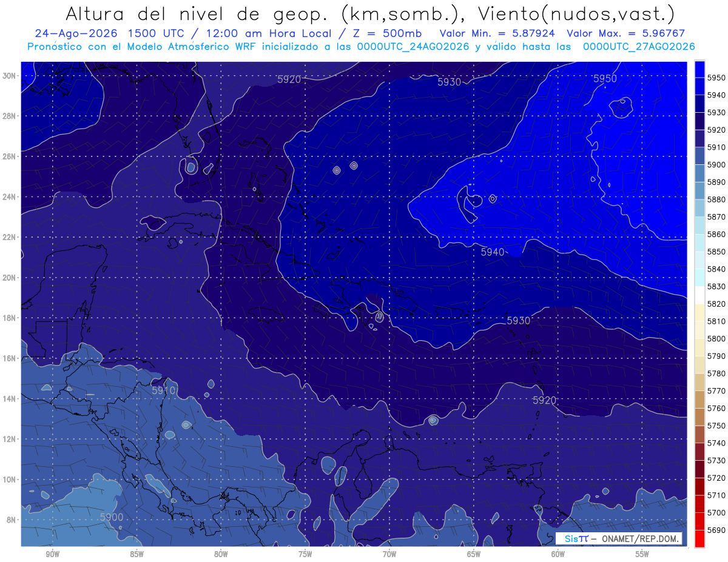Click the 90W longitude axis label
Viewport: 728px width, 562px height.
coord(53,554)
